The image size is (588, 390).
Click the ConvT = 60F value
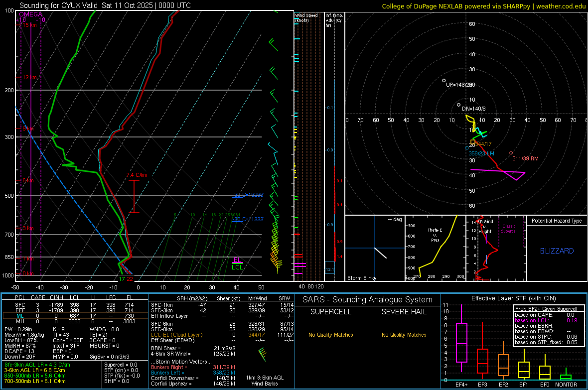[x=68, y=340]
